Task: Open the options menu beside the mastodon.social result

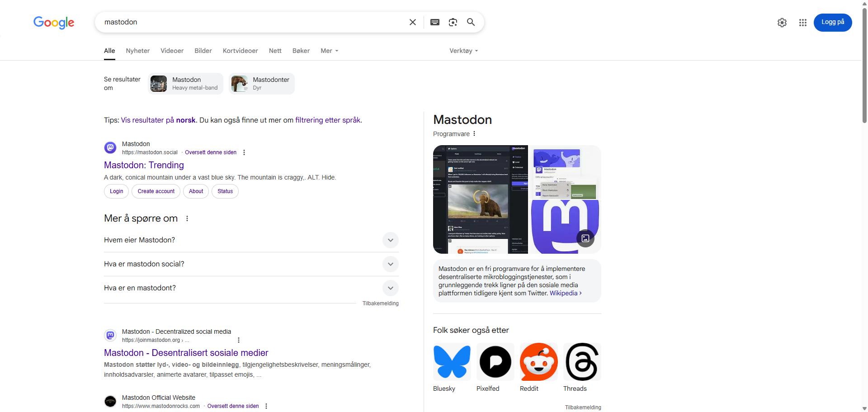Action: pyautogui.click(x=244, y=152)
